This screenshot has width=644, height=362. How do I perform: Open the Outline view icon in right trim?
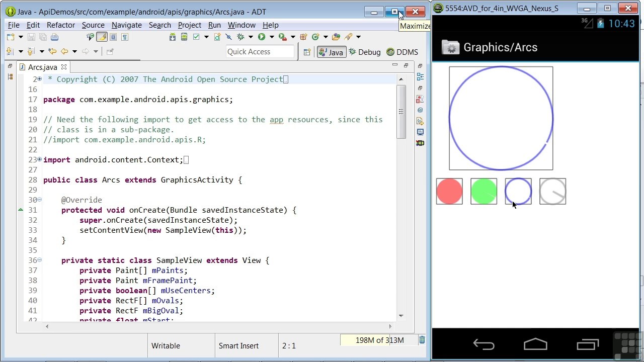click(420, 77)
